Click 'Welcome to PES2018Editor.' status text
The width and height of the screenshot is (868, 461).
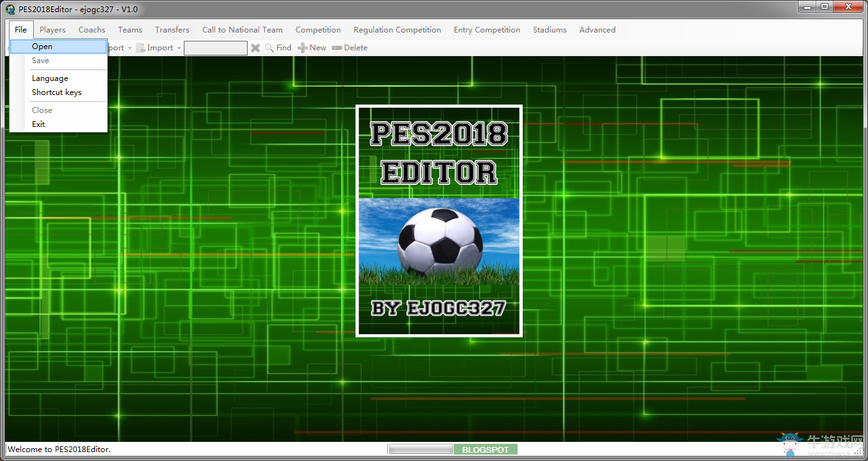pos(59,450)
